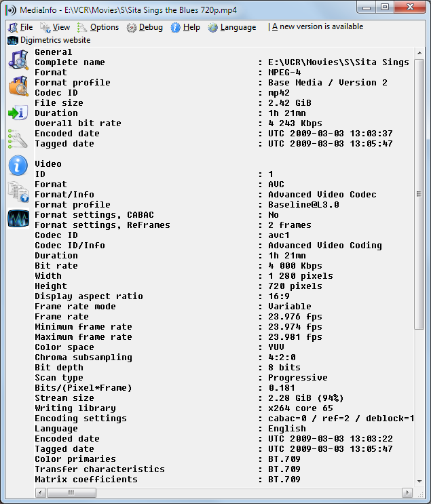
Task: Click the 'Baseline@L3.0' profile value
Action: (303, 205)
